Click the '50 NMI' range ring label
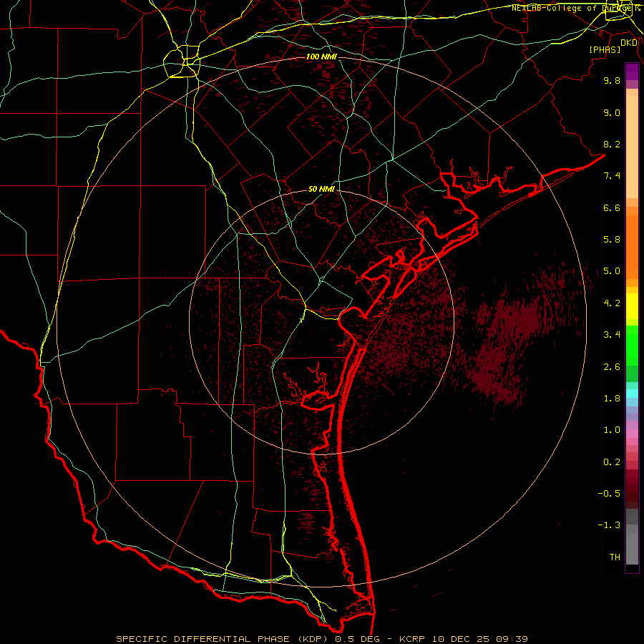 click(321, 189)
